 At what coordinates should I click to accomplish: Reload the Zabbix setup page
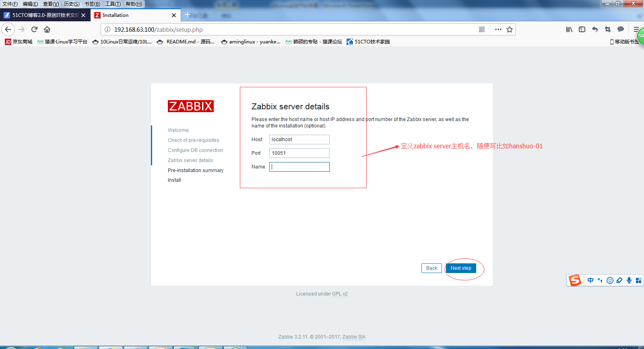pos(35,29)
